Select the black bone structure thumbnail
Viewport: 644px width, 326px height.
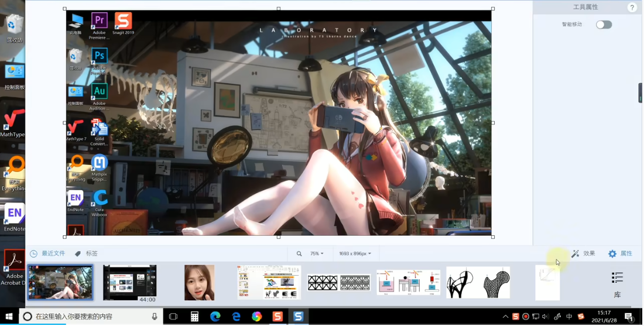point(478,283)
